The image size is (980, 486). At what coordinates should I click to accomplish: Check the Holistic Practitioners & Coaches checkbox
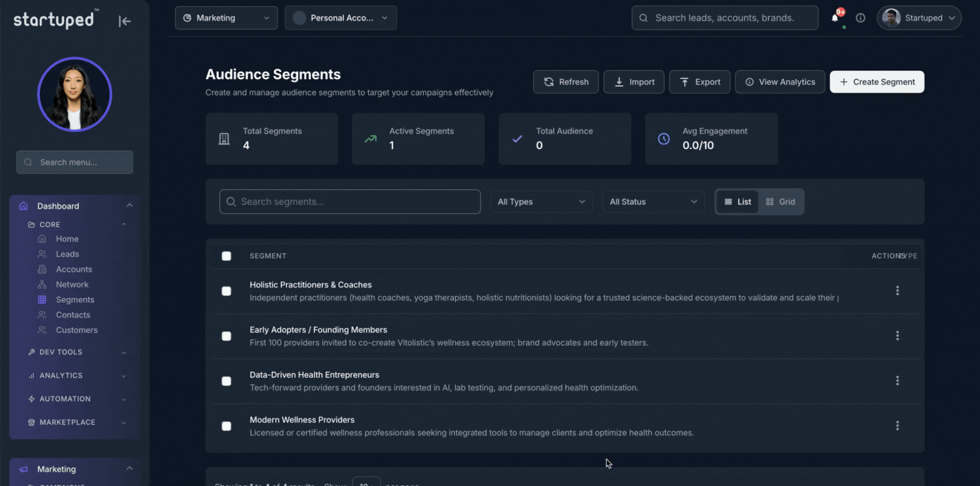click(x=227, y=291)
